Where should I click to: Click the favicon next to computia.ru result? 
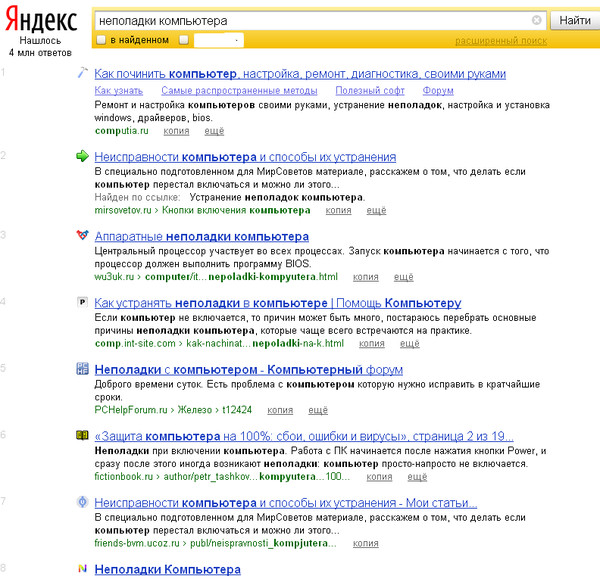pos(82,72)
